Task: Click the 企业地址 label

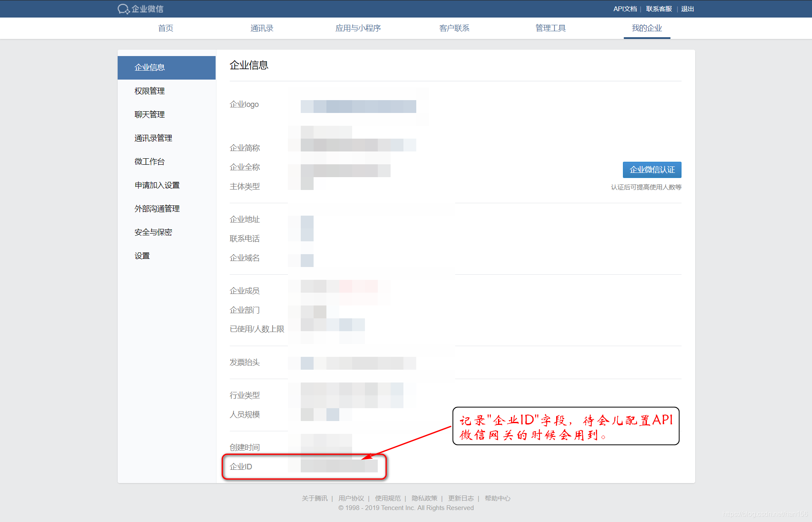Action: pyautogui.click(x=245, y=219)
